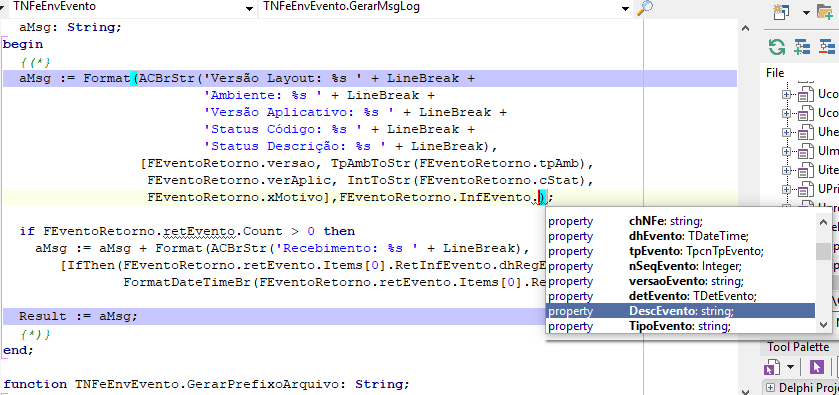Expand the Ulm unit node
The width and height of the screenshot is (839, 395).
click(x=786, y=151)
